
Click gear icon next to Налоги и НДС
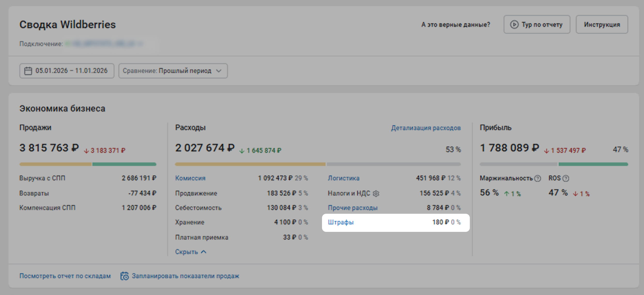376,193
